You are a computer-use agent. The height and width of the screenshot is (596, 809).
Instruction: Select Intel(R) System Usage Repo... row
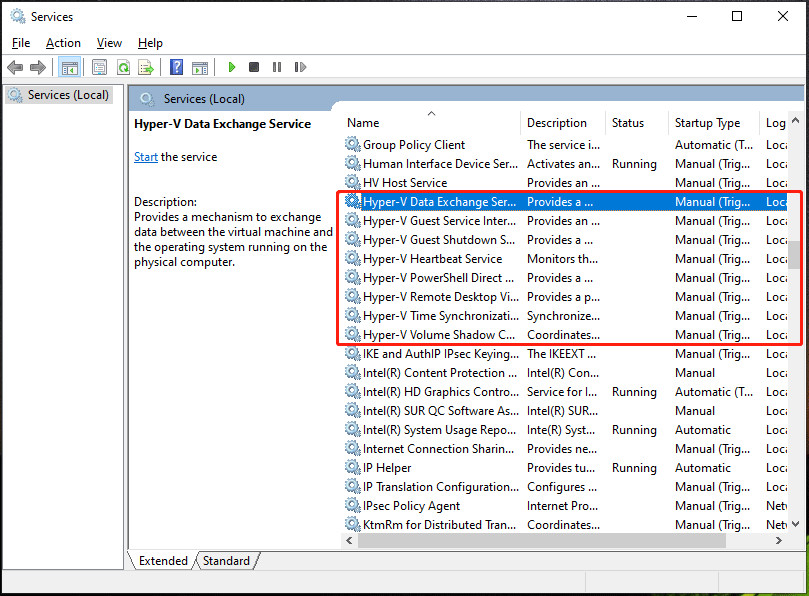[565, 429]
